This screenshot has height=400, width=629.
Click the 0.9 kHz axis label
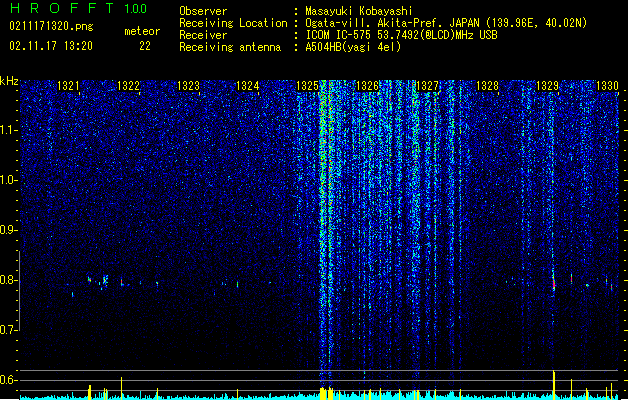coord(9,230)
